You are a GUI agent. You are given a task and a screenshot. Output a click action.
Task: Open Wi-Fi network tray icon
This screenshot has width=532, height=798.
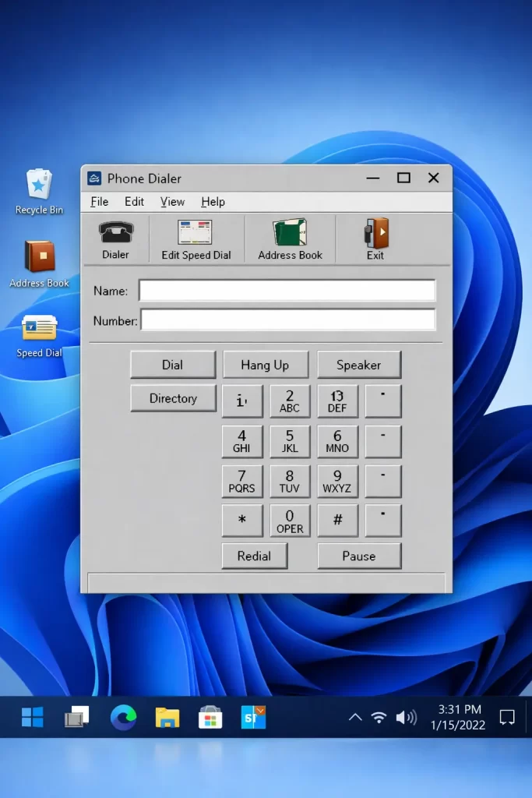pos(379,717)
